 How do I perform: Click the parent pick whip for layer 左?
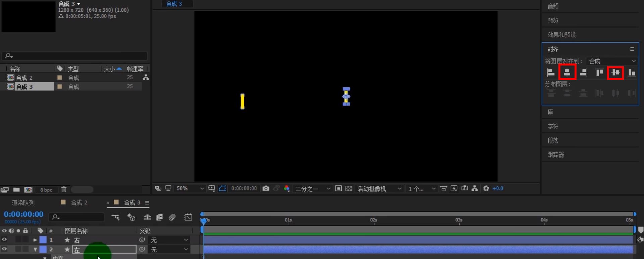(x=142, y=249)
